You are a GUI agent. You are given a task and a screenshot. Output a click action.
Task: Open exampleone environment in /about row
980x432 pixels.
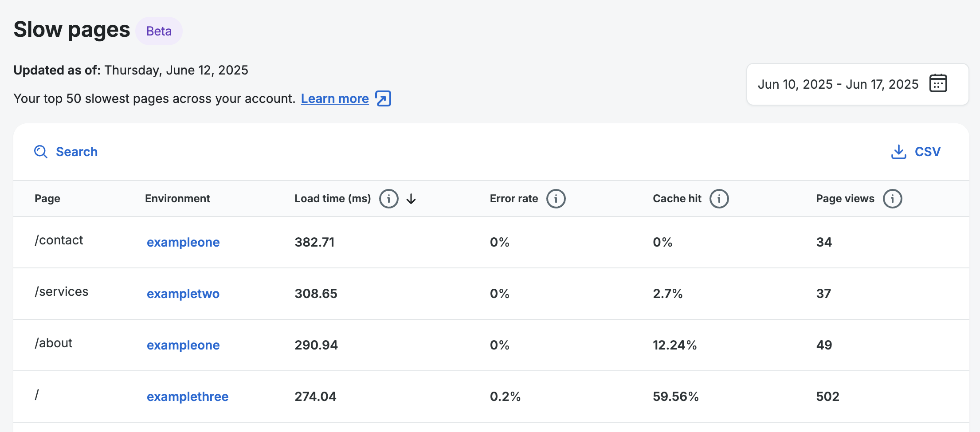tap(183, 345)
